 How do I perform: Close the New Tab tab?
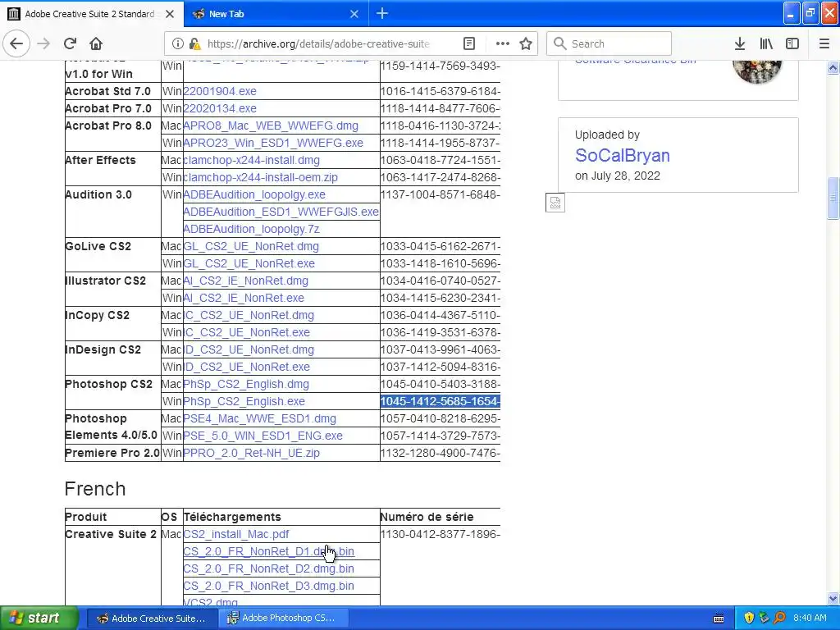354,14
